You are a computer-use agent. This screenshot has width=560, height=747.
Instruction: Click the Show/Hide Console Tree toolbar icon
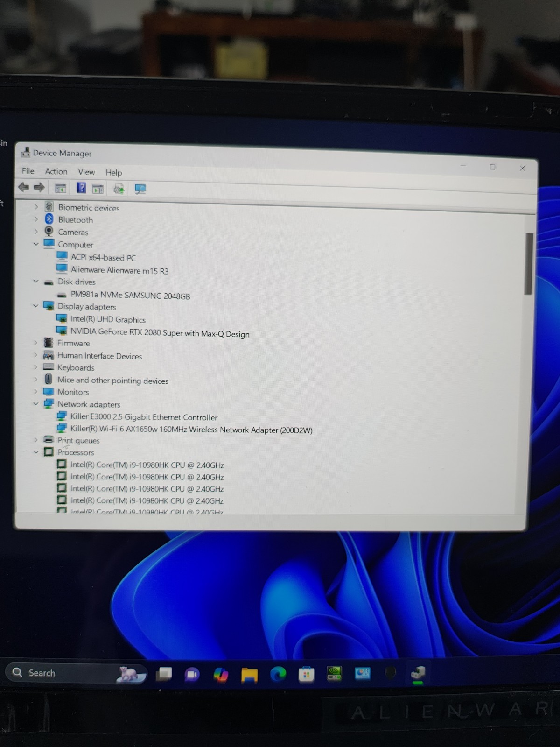61,189
